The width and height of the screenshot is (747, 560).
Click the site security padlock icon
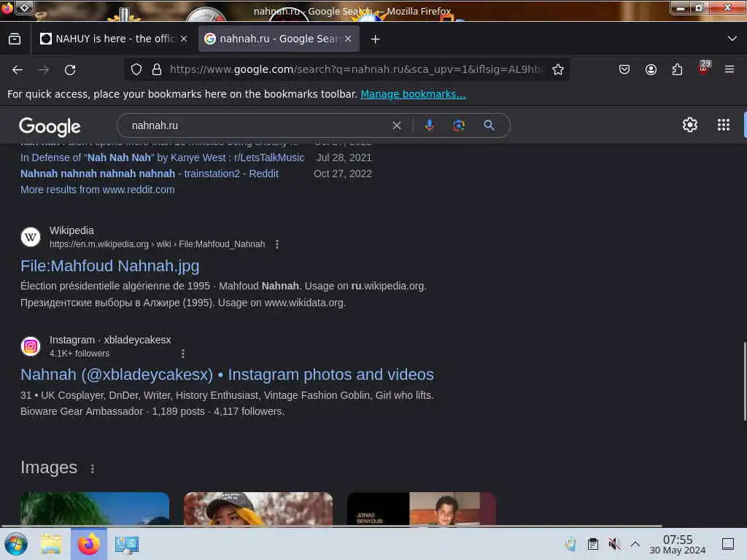click(x=157, y=69)
